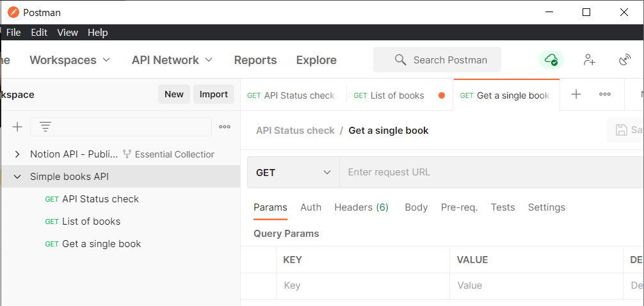Go to Reports page
The height and width of the screenshot is (306, 644).
pyautogui.click(x=255, y=60)
